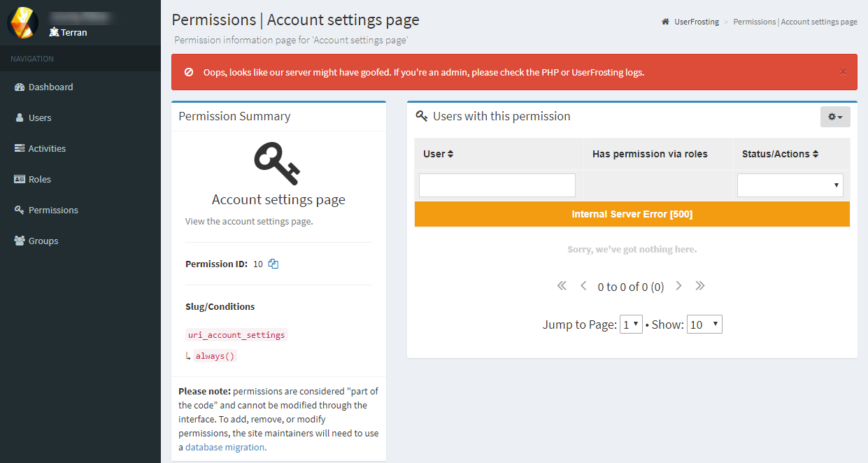Click the User filter text field
The image size is (868, 463).
tap(497, 185)
